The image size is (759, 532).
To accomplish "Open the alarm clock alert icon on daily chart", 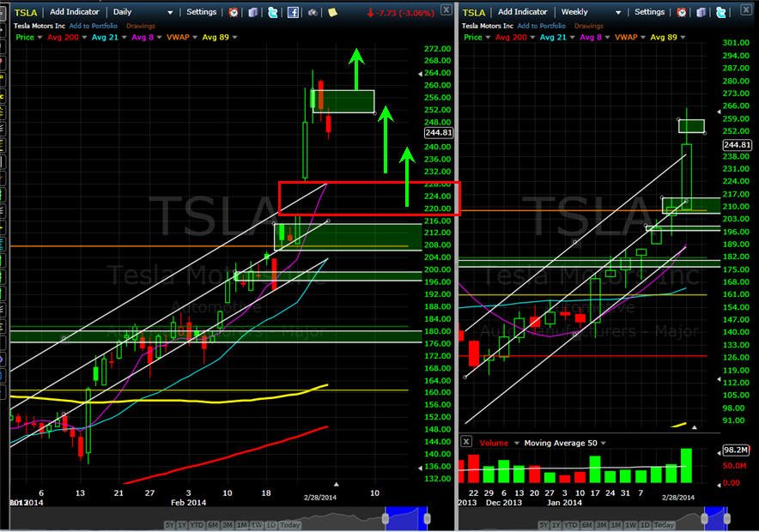I will [234, 12].
